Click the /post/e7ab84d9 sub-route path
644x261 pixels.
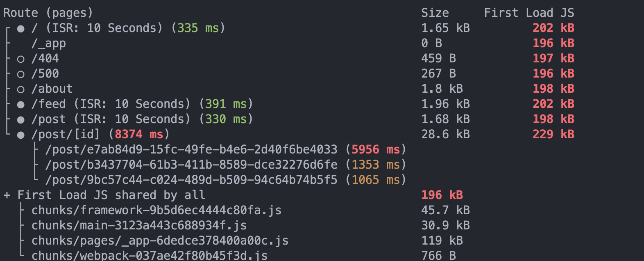[x=191, y=149]
